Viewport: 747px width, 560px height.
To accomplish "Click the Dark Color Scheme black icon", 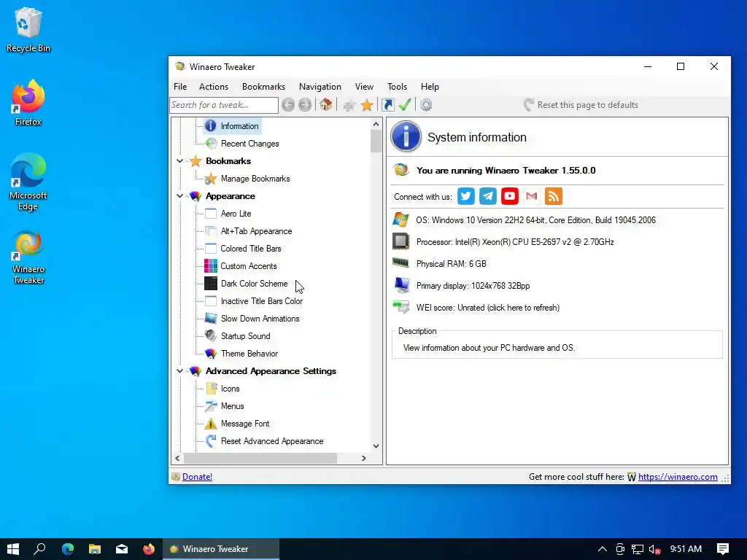I will point(211,284).
